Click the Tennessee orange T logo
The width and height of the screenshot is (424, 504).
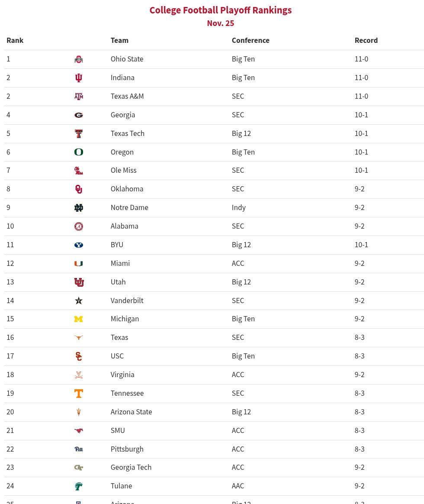click(x=78, y=394)
